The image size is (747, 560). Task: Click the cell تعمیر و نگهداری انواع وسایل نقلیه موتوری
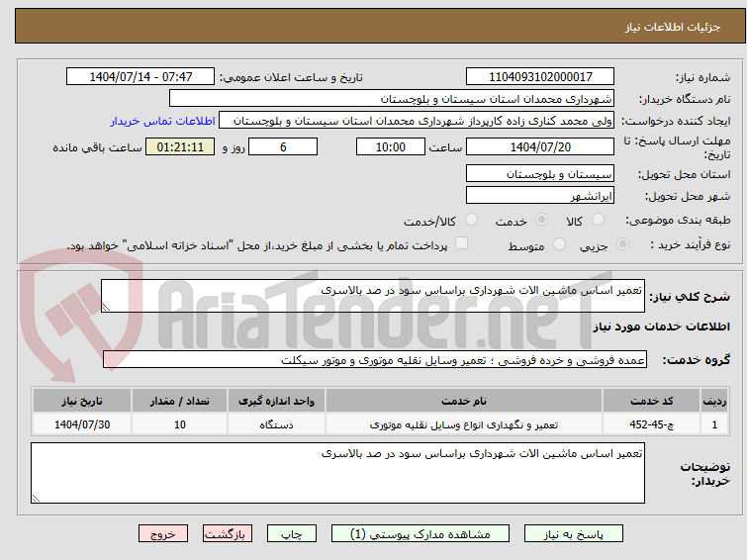(464, 424)
